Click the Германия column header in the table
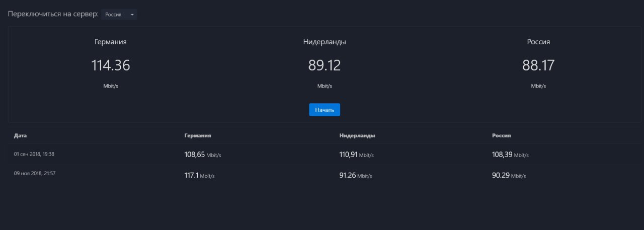 coord(198,136)
